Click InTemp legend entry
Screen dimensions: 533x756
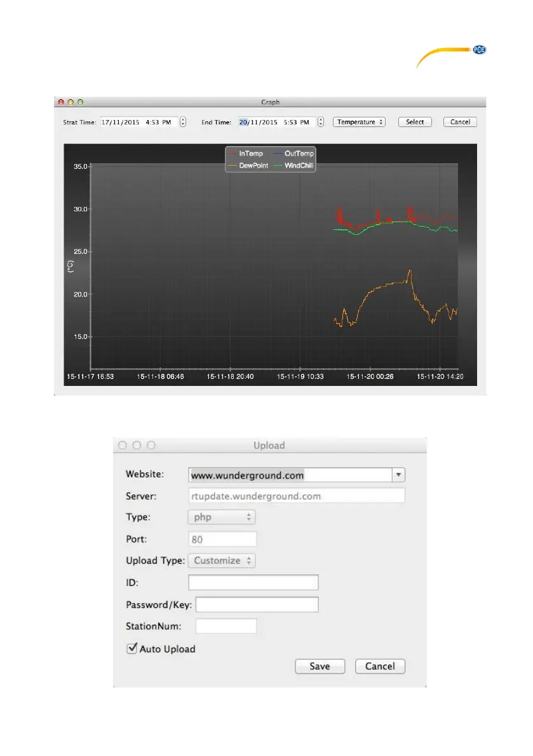coord(245,154)
